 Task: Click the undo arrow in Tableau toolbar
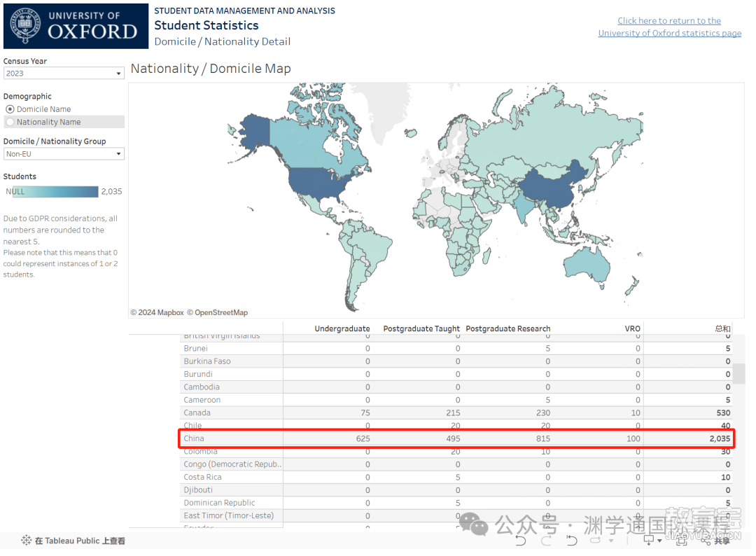click(521, 541)
